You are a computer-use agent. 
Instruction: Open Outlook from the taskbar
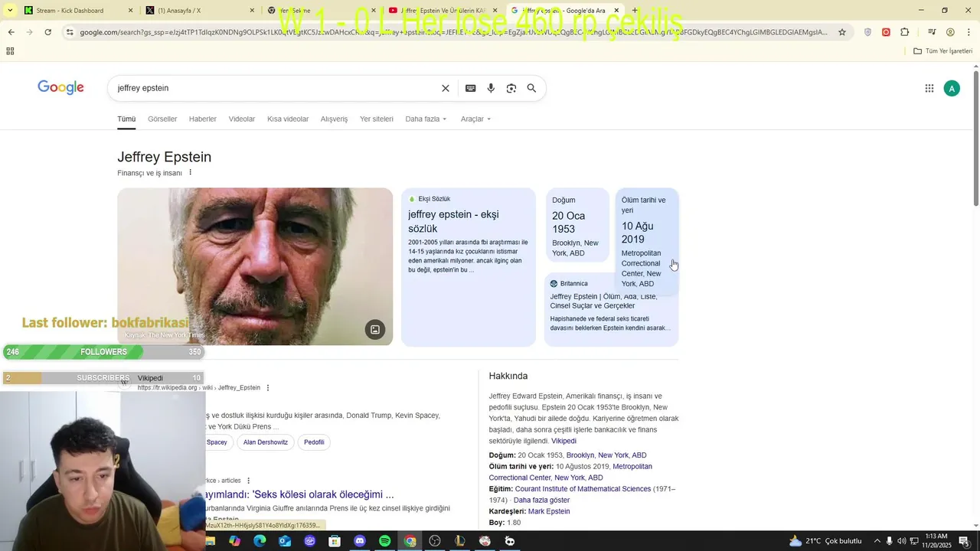point(285,541)
